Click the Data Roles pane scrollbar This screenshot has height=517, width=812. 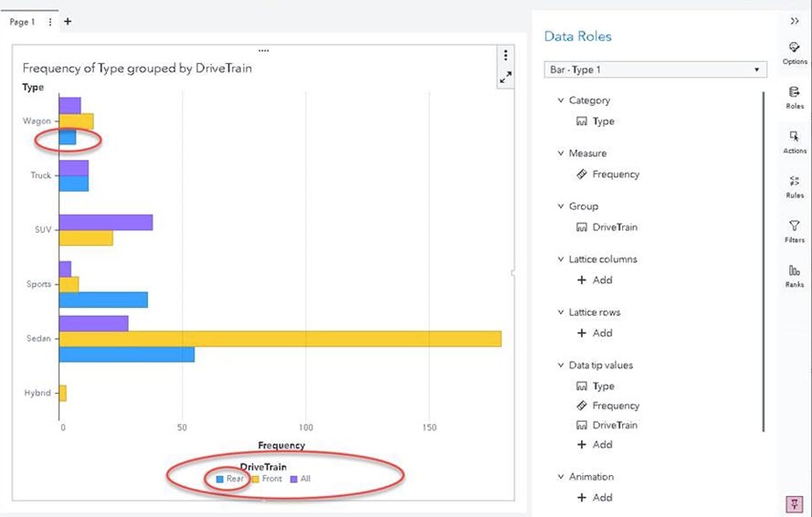[764, 261]
